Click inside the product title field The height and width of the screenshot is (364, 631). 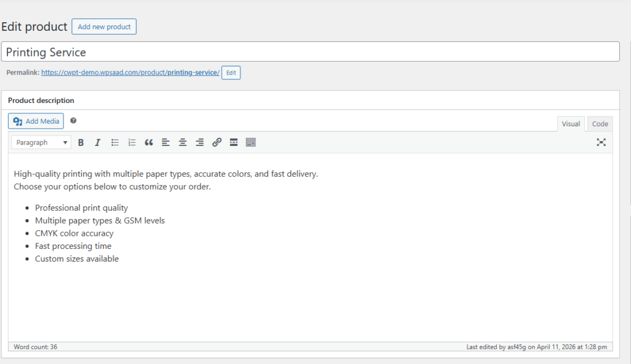pos(308,52)
